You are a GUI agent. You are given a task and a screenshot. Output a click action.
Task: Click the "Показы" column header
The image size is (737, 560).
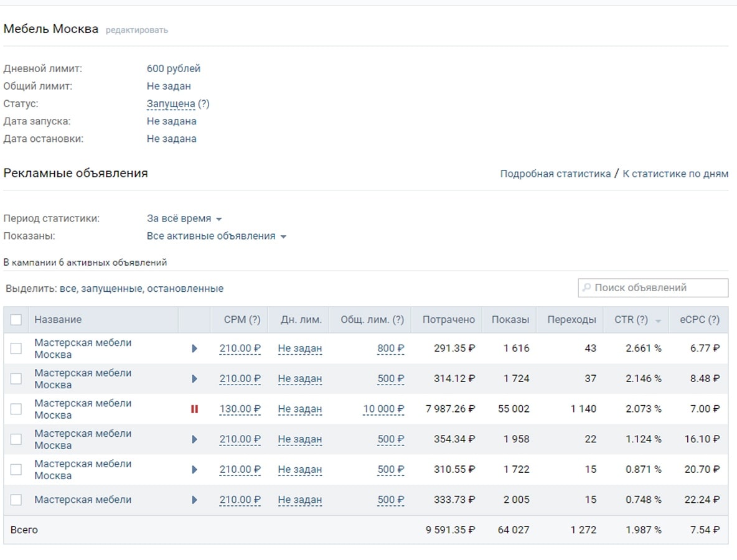(510, 320)
